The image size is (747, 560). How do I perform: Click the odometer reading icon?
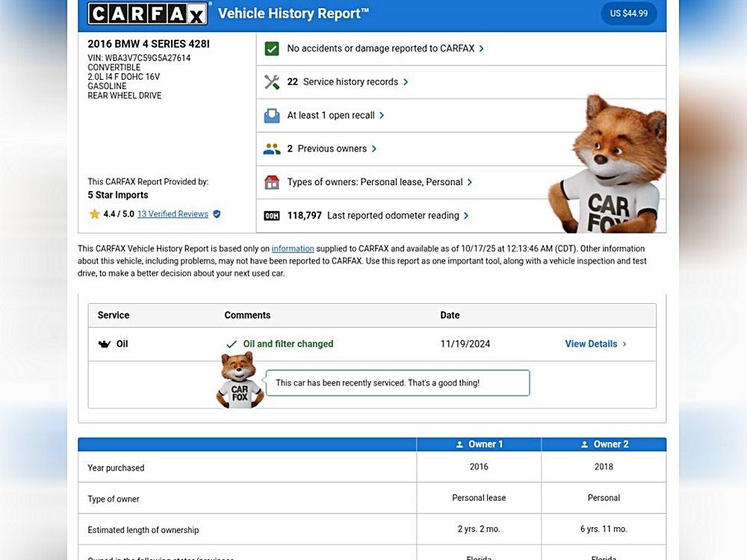272,216
